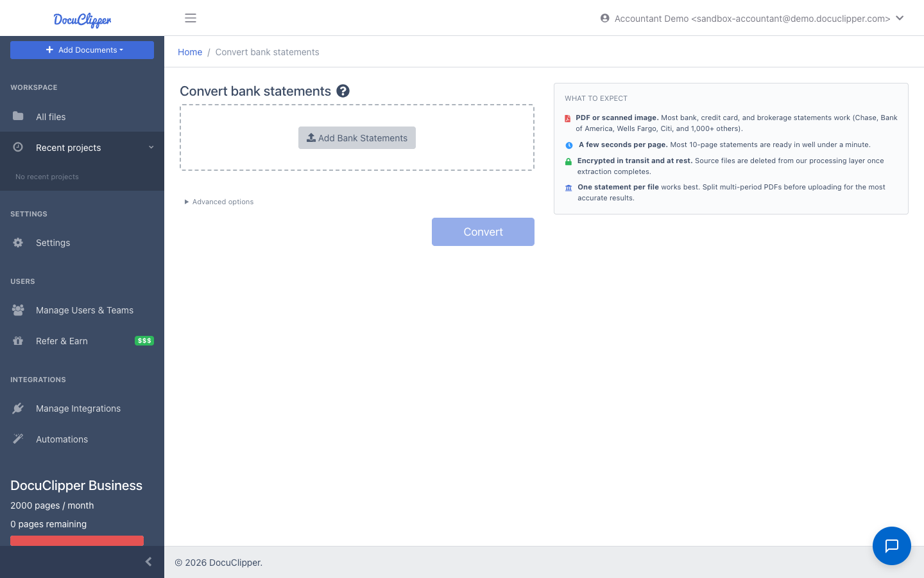Click the gift icon for Refer & Earn
This screenshot has height=578, width=924.
[18, 341]
